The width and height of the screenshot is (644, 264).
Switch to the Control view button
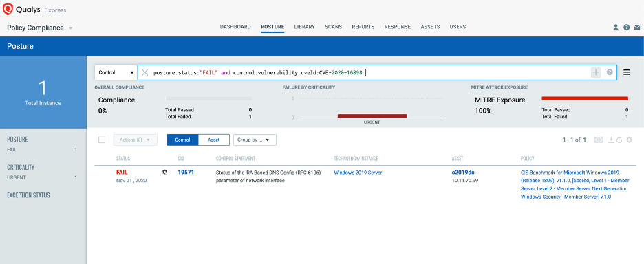pyautogui.click(x=182, y=140)
